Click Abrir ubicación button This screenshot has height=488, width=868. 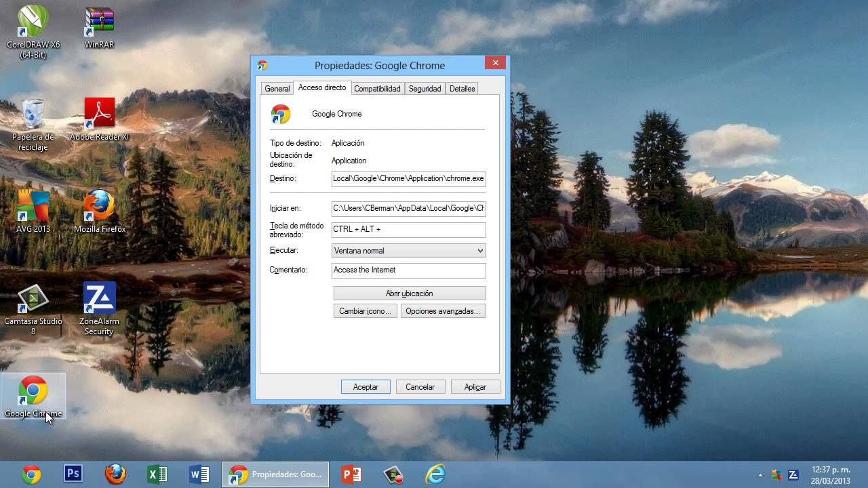coord(410,293)
